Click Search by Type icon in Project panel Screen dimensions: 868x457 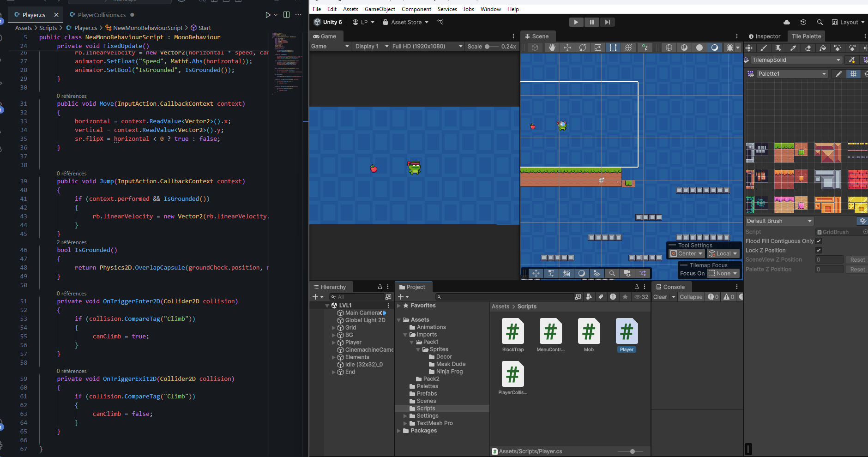(x=589, y=297)
